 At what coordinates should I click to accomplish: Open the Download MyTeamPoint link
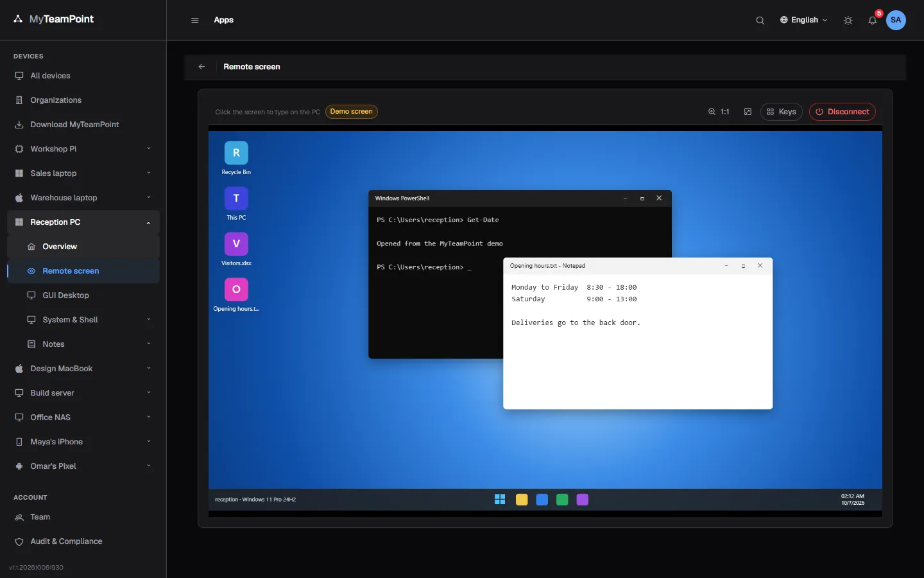point(83,125)
